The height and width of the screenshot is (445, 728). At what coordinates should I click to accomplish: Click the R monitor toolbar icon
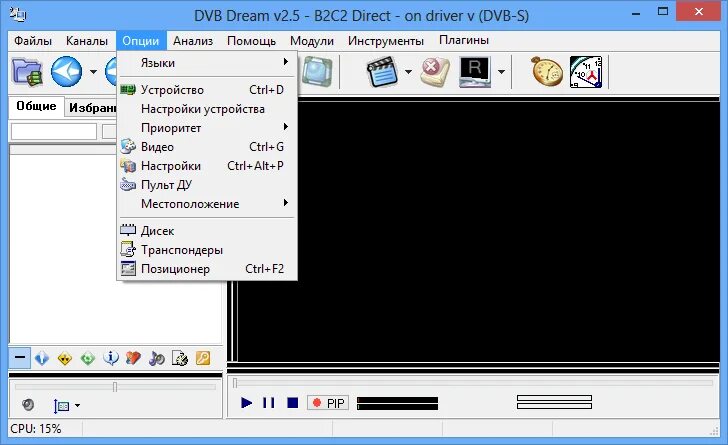pos(474,72)
